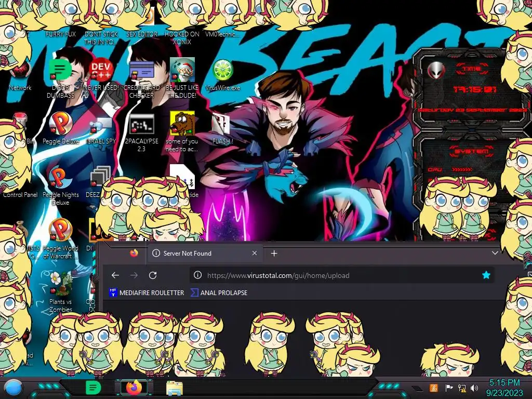Select the 'DONT STICK THIS IN YO...' label
The width and height of the screenshot is (532, 399).
(x=101, y=38)
